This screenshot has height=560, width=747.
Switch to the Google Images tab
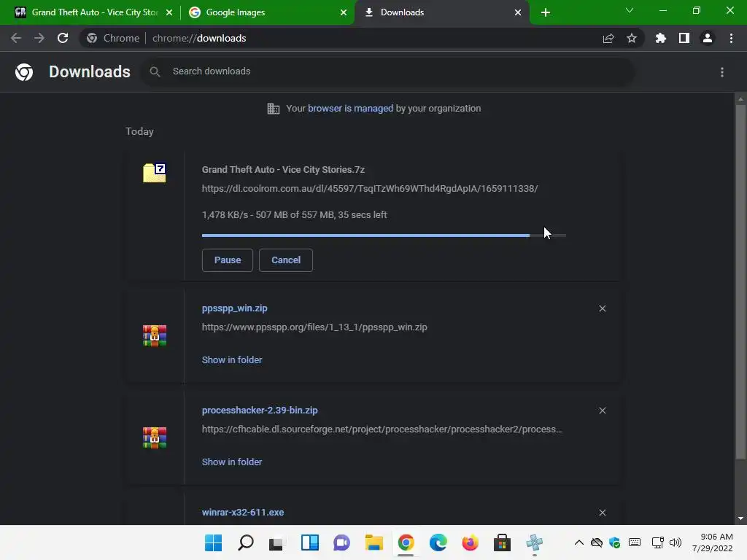[x=267, y=12]
